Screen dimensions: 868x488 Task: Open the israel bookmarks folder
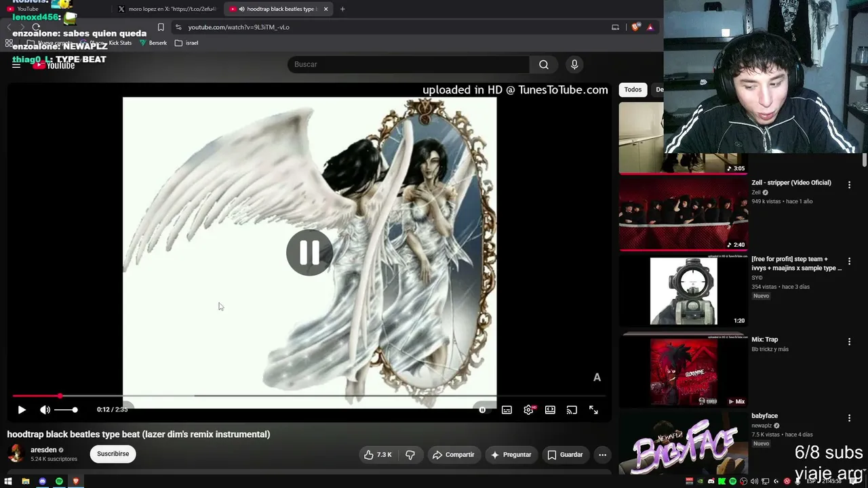[x=186, y=43]
